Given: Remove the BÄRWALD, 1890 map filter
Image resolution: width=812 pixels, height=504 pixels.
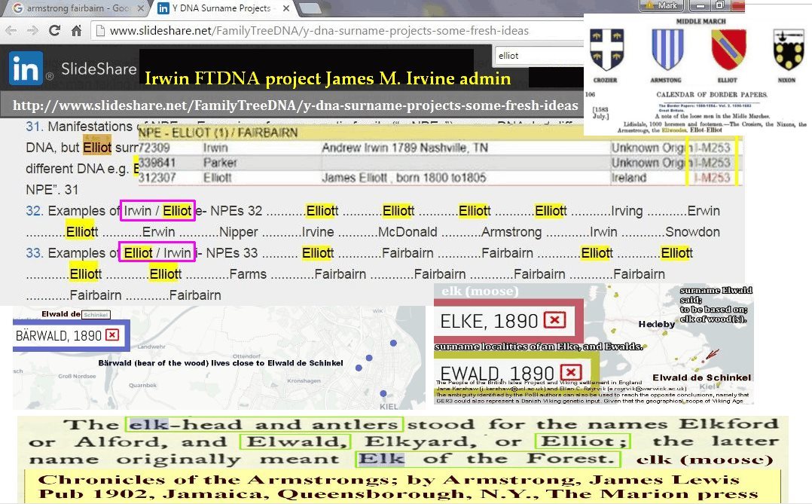Looking at the screenshot, I should point(112,335).
